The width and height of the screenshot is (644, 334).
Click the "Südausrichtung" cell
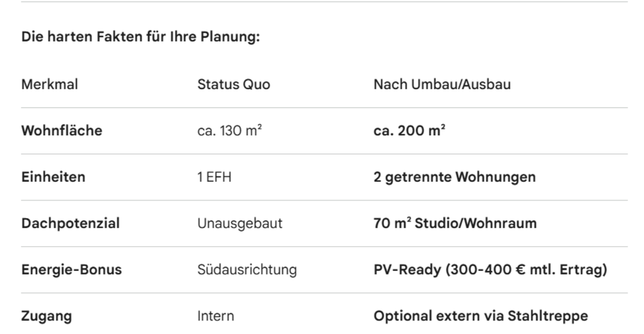(x=247, y=270)
